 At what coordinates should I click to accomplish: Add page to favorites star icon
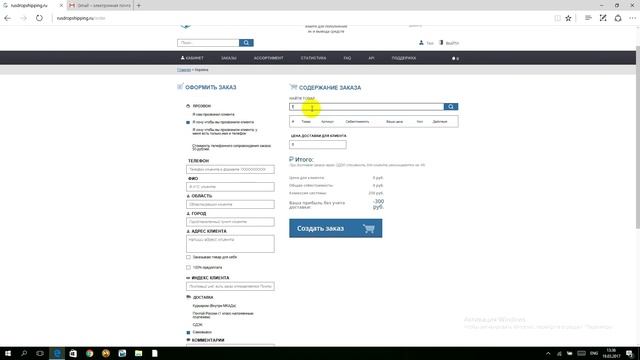[568, 18]
